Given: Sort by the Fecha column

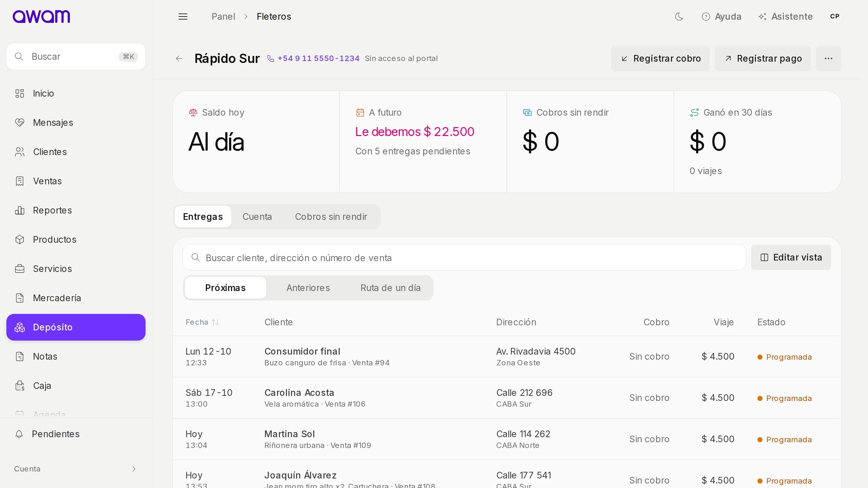Looking at the screenshot, I should (202, 322).
